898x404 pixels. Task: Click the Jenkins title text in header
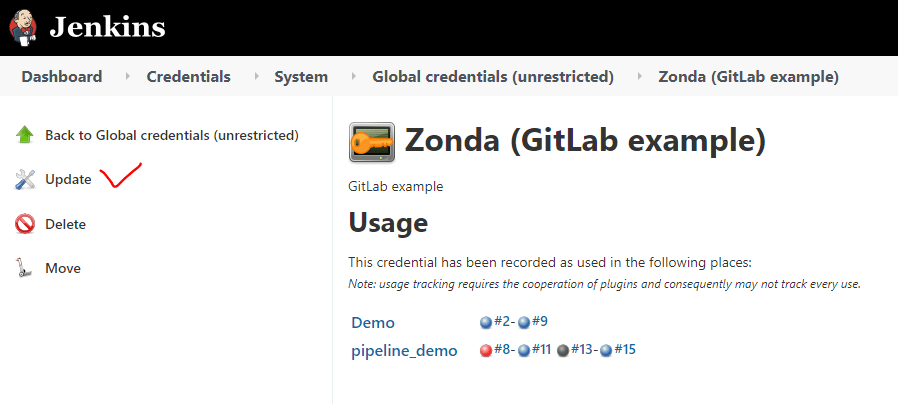click(107, 28)
